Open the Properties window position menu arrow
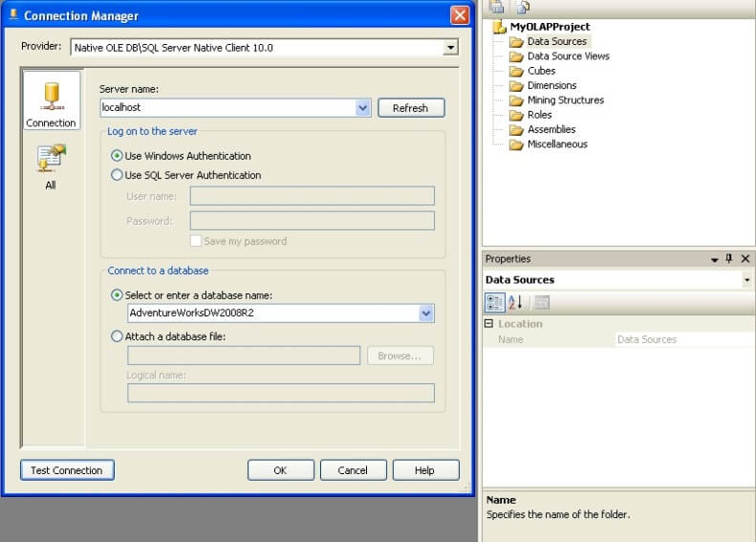This screenshot has height=542, width=756. point(714,259)
